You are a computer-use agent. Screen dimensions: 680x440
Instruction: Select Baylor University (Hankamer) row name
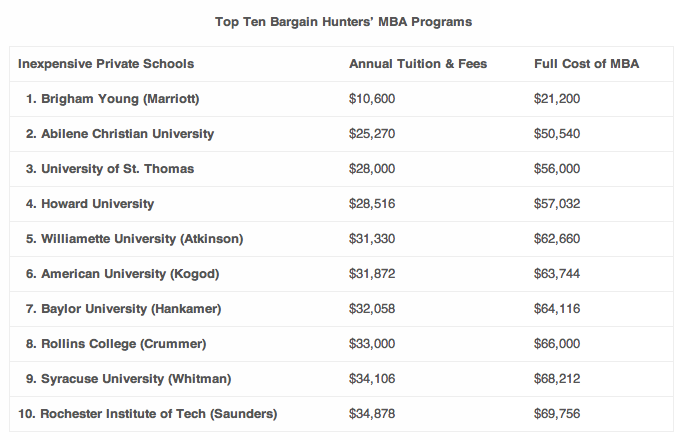pos(123,309)
